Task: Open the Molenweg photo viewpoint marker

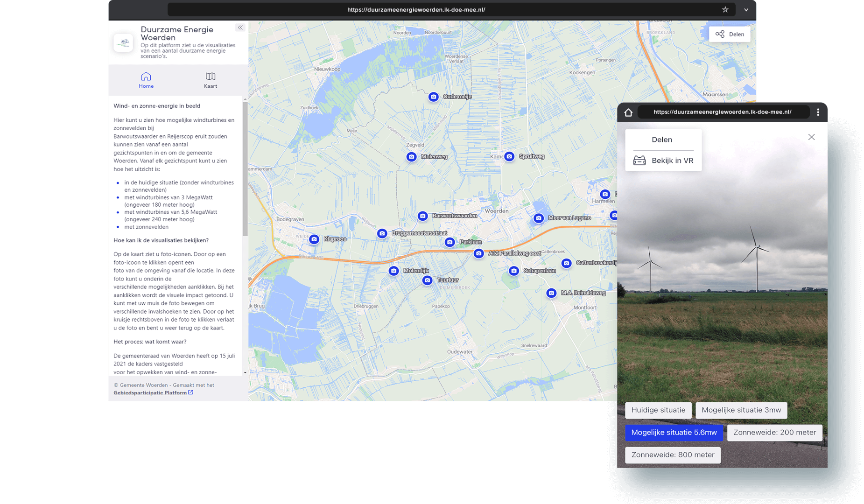Action: point(411,157)
